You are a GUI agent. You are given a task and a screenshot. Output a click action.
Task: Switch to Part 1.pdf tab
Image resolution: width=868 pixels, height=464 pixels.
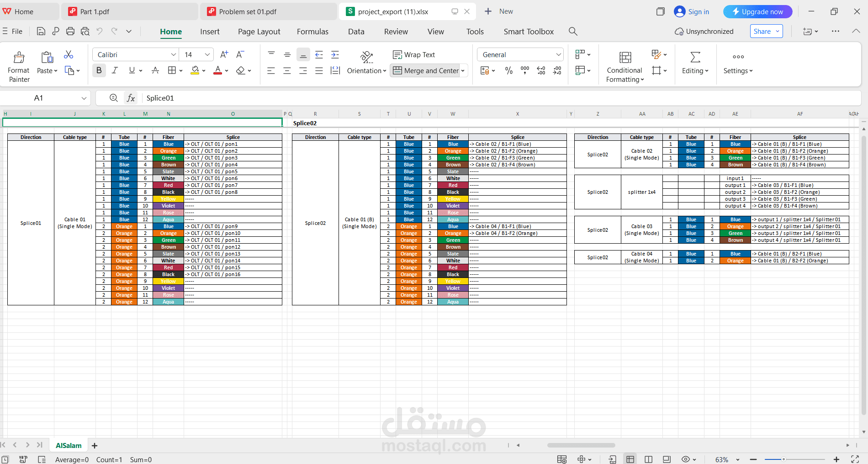coord(130,11)
